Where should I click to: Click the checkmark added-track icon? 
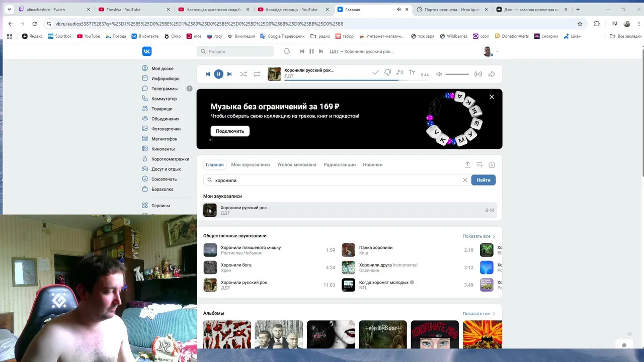click(x=375, y=73)
